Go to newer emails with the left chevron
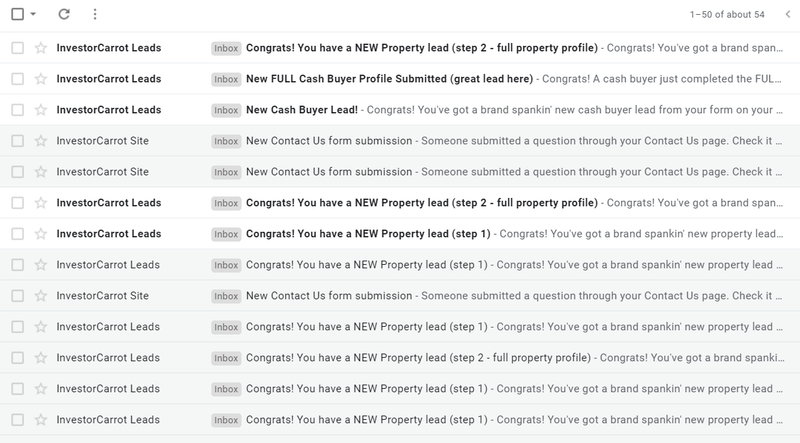Viewport: 800px width, 443px height. click(787, 15)
